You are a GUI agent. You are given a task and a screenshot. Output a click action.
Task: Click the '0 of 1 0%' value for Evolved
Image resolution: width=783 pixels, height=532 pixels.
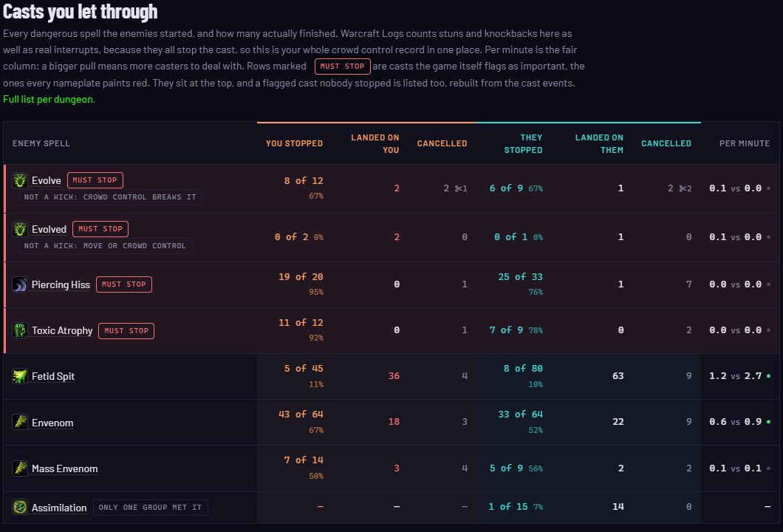click(x=519, y=236)
